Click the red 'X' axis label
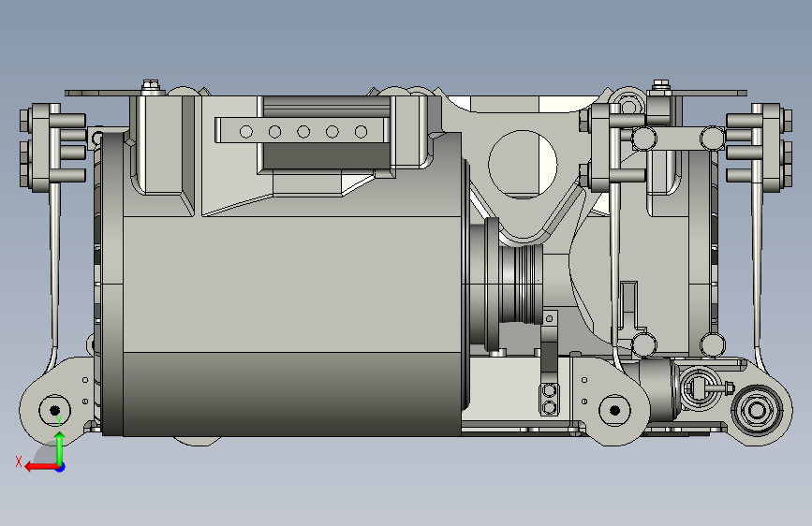 [x=19, y=461]
